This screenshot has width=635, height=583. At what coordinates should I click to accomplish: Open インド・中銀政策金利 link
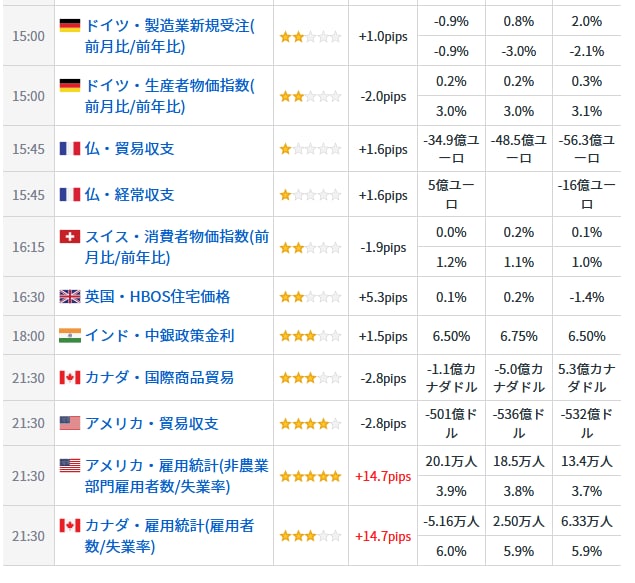tap(160, 336)
